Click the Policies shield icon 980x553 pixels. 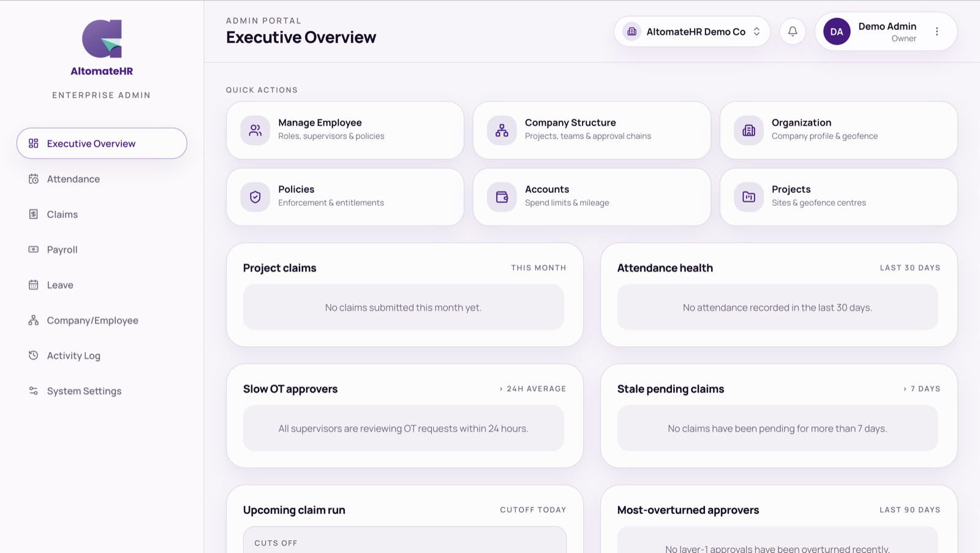(255, 197)
